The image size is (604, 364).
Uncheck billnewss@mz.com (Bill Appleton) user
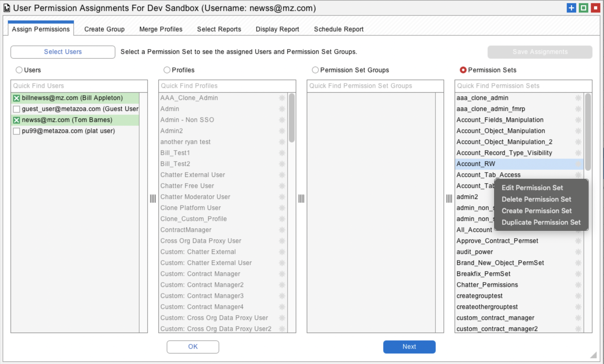(x=17, y=98)
